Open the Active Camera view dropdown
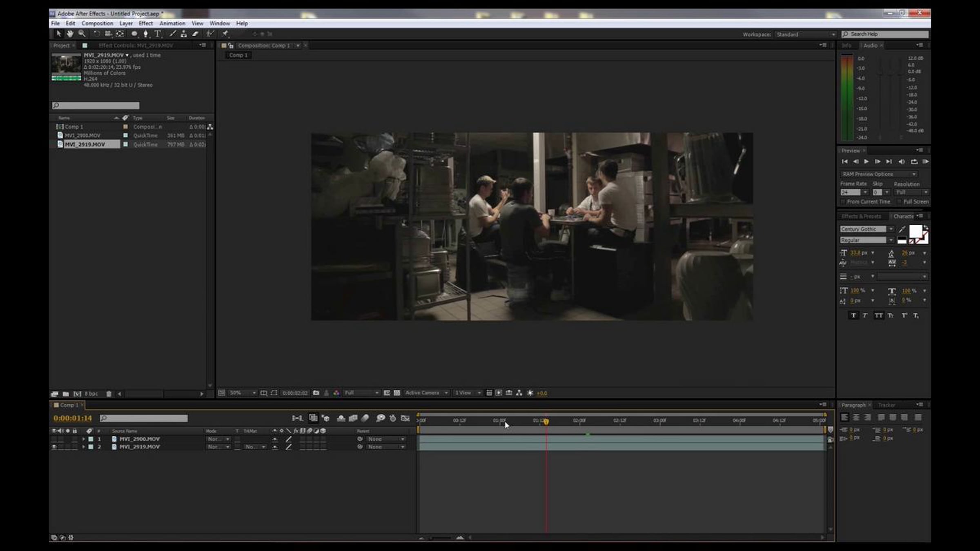The width and height of the screenshot is (980, 551). (x=426, y=393)
